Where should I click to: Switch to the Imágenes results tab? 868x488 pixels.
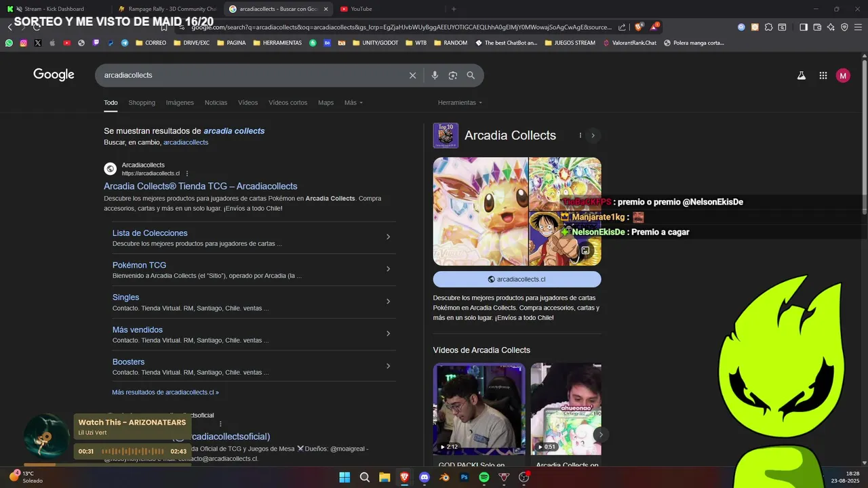coord(180,102)
